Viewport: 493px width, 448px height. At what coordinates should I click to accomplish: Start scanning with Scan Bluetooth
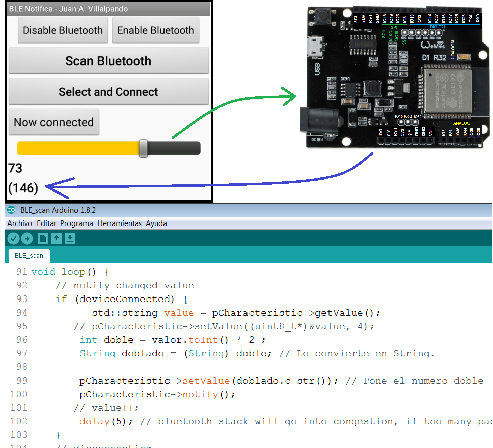[108, 61]
